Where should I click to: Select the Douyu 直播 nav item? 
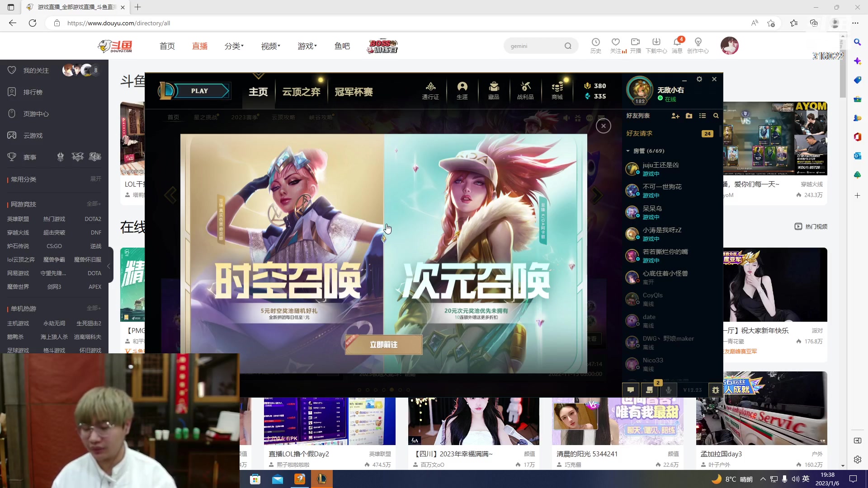coord(200,46)
